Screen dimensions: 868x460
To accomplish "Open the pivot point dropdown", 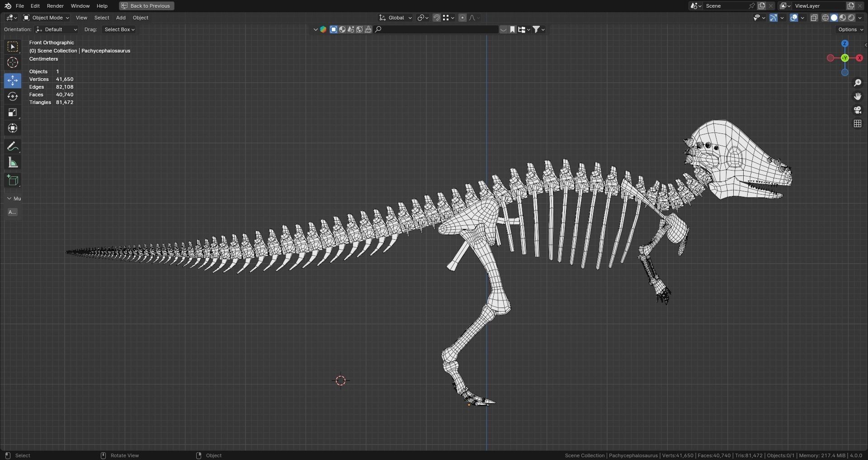I will pyautogui.click(x=423, y=18).
